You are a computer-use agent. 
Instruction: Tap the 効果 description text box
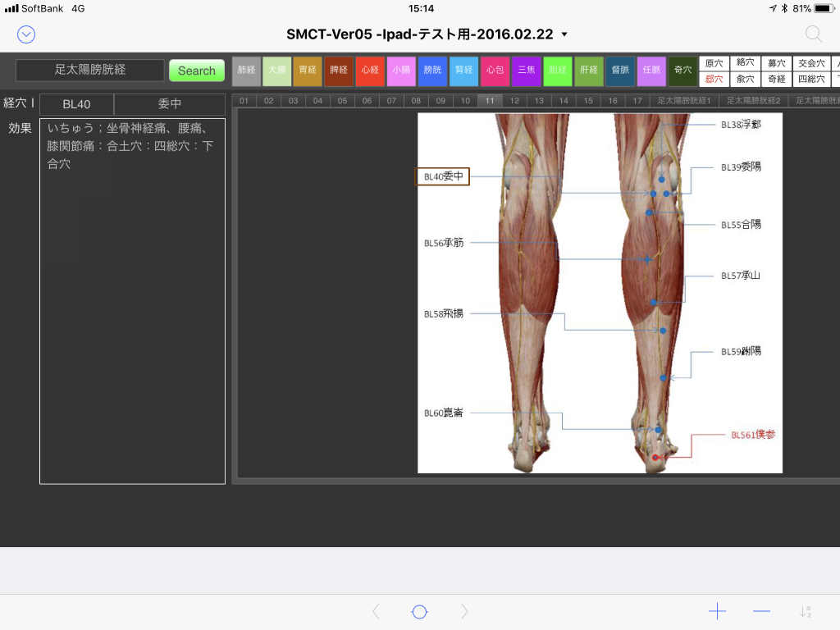pos(132,301)
